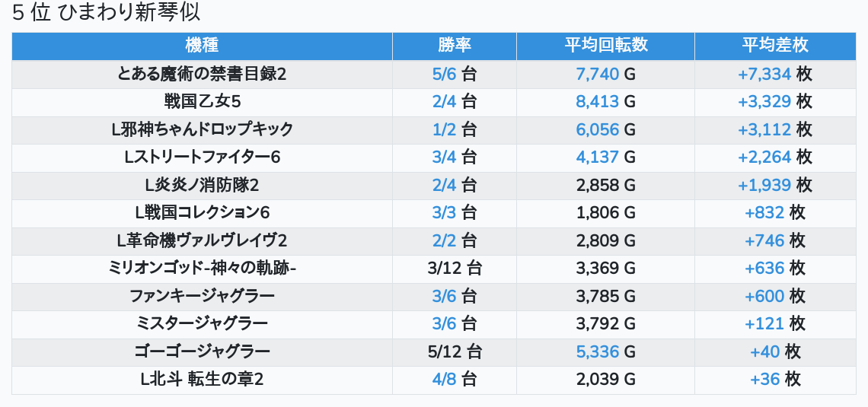Click the 8,413 average spins value

coord(597,102)
